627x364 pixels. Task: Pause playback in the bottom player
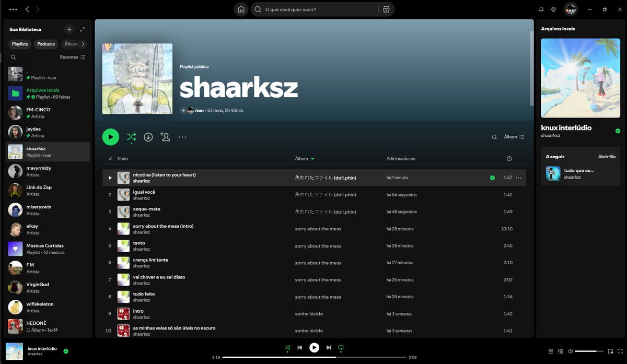(x=314, y=347)
